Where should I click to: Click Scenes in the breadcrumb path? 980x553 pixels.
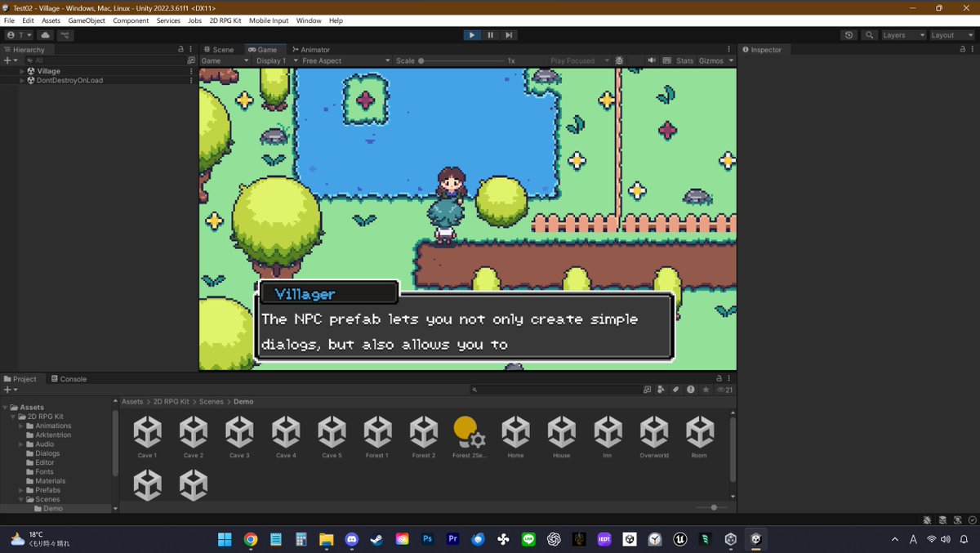tap(212, 402)
